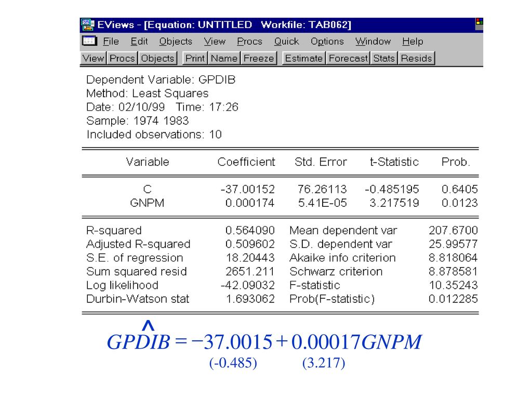Viewport: 532px width, 399px height.
Task: Click the Stats toolbar button
Action: (x=384, y=58)
